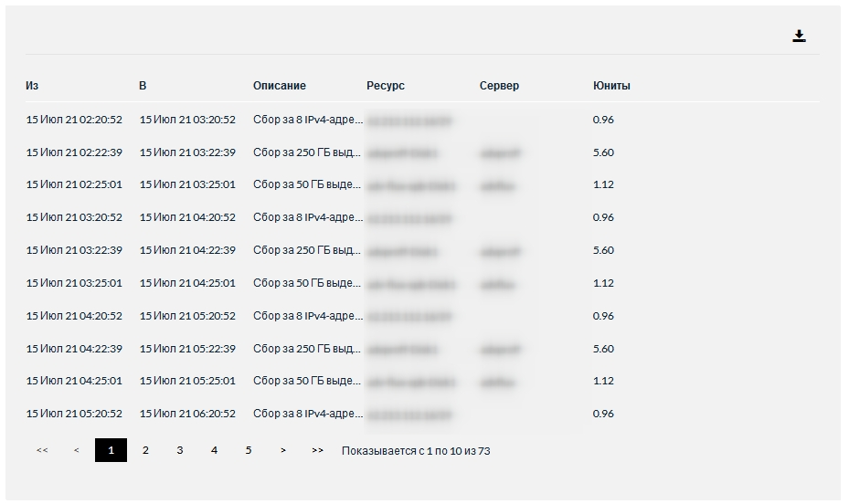The height and width of the screenshot is (504, 849).
Task: Sort by the Описание column header
Action: point(280,86)
